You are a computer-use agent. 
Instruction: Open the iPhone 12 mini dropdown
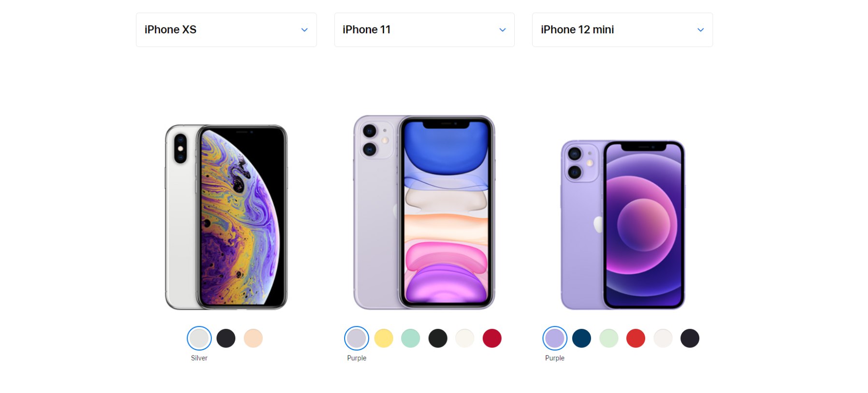(x=622, y=30)
